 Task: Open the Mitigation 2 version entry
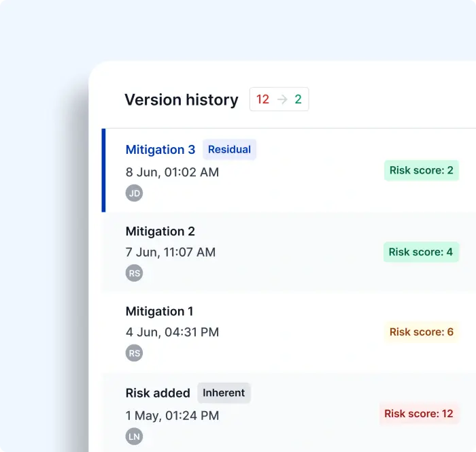(160, 231)
